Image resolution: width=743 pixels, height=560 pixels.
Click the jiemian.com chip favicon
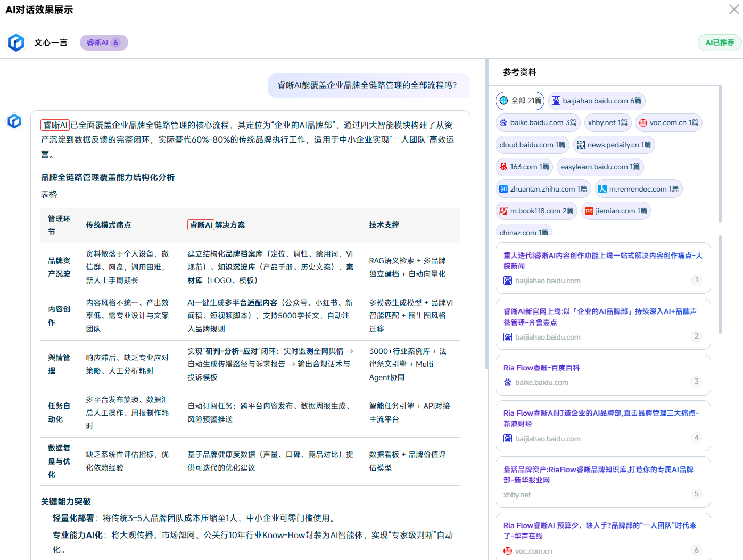click(589, 211)
